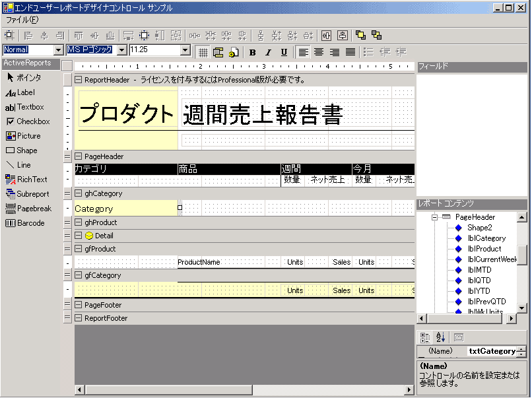Click the bring to front icon

pyautogui.click(x=360, y=35)
